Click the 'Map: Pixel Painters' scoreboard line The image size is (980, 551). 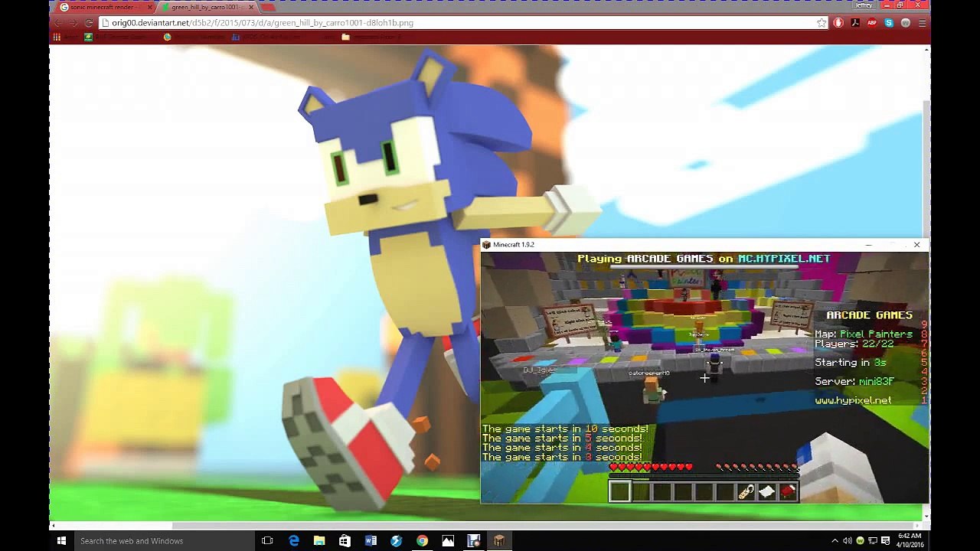(864, 334)
